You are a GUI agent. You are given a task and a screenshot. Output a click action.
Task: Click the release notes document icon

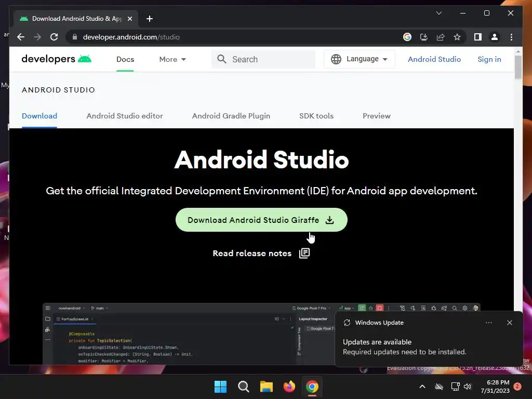(x=304, y=253)
